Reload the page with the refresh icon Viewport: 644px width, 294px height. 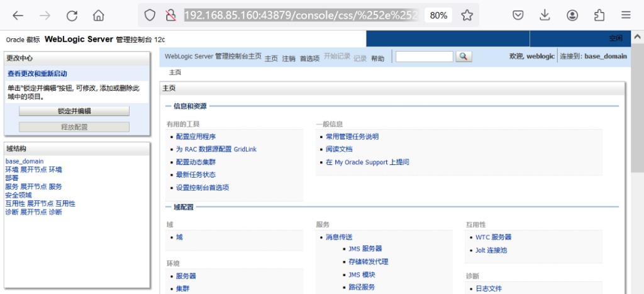click(x=72, y=16)
